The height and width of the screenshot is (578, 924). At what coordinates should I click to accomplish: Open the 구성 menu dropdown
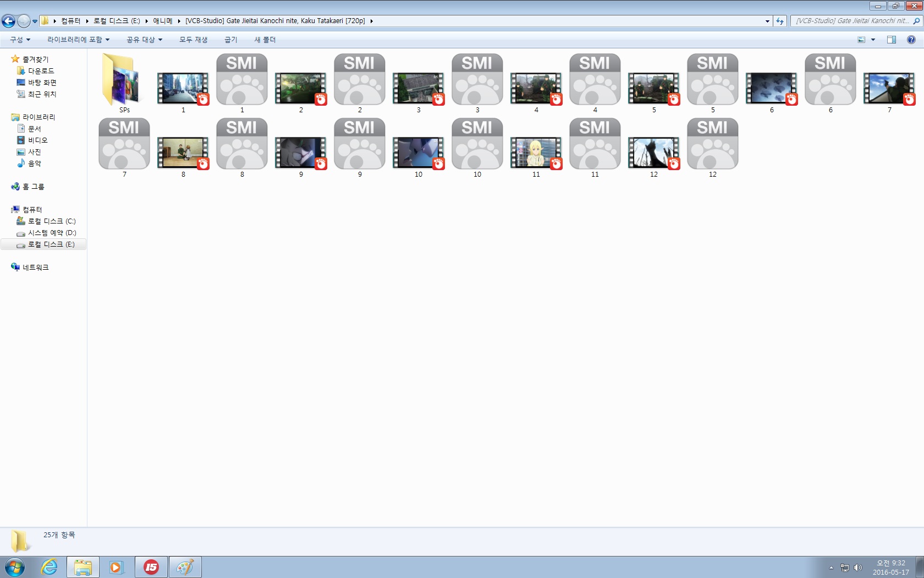coord(20,40)
